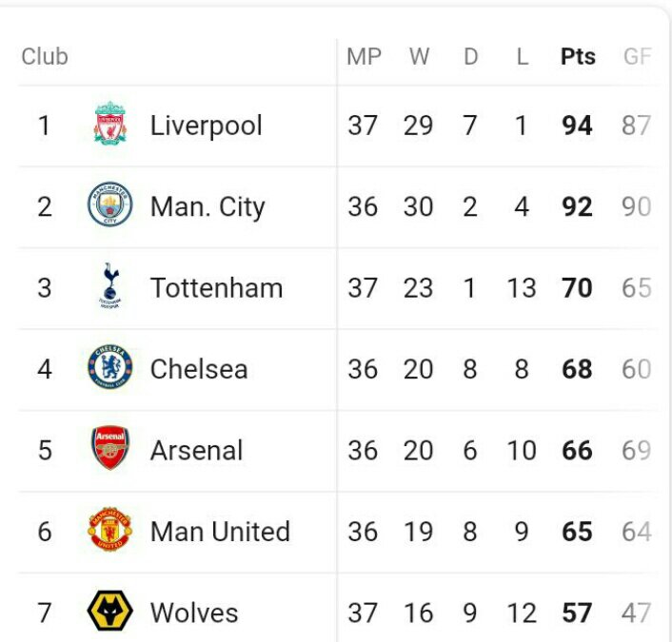Click the Manchester City crest
Image resolution: width=672 pixels, height=642 pixels.
[110, 206]
